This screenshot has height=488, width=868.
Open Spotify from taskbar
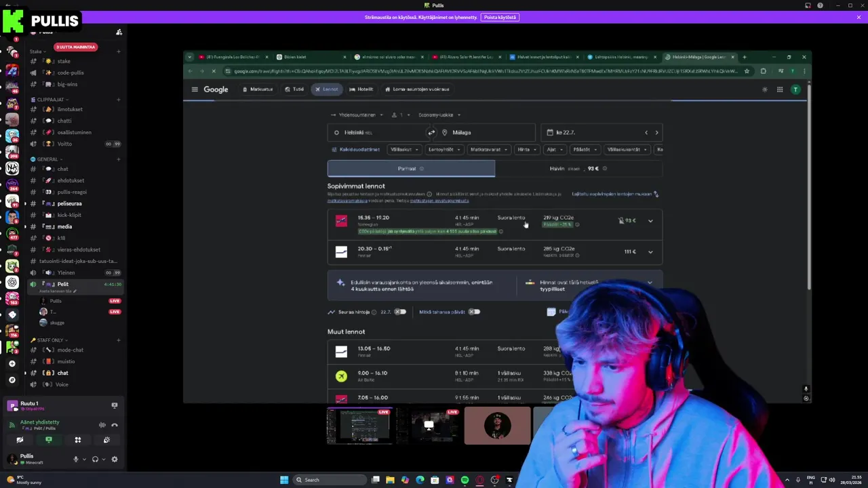(x=465, y=480)
